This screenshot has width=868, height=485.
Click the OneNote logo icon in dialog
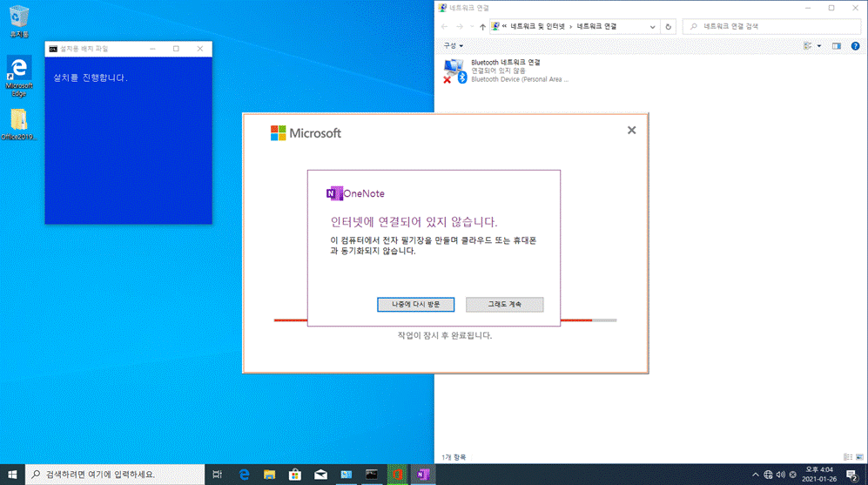click(334, 193)
